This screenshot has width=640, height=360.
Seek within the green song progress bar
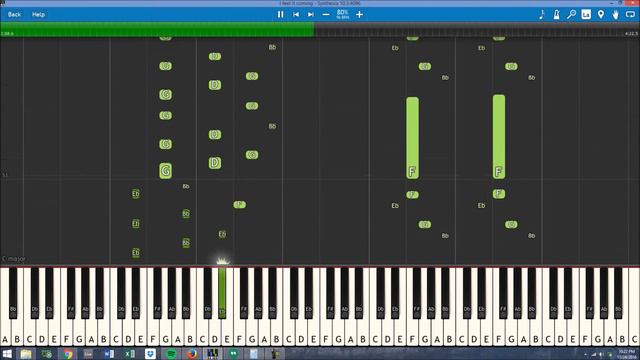157,30
